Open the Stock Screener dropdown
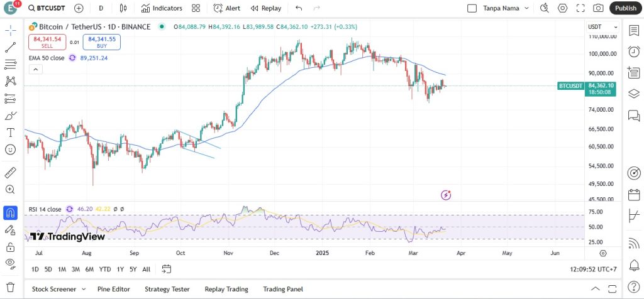644x299 pixels. pyautogui.click(x=58, y=289)
